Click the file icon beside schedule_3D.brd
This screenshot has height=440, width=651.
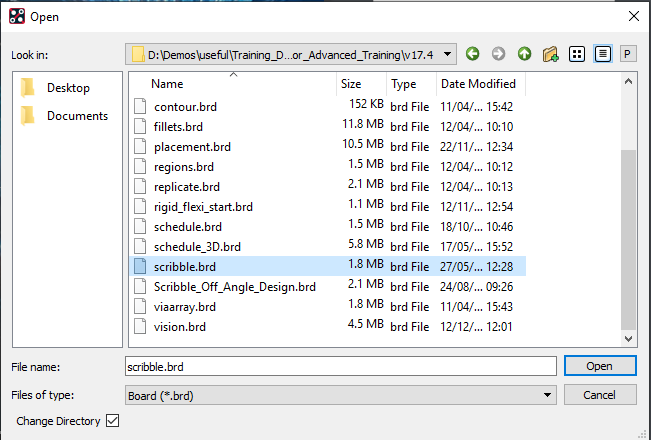(140, 247)
